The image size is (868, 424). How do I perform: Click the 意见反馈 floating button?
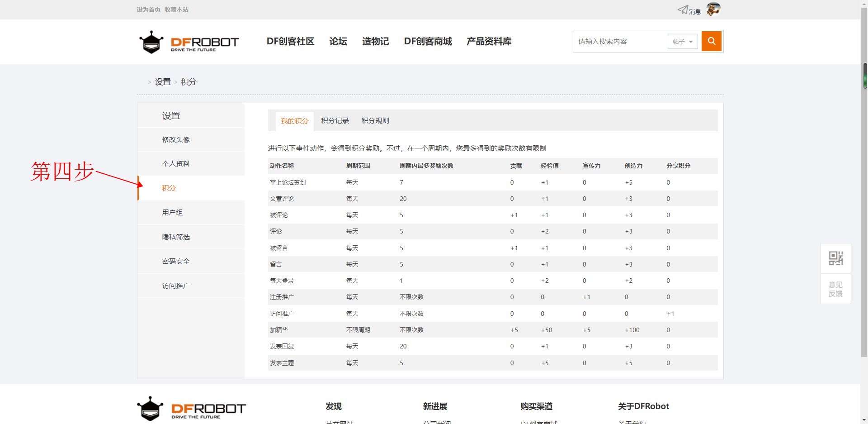coord(836,289)
